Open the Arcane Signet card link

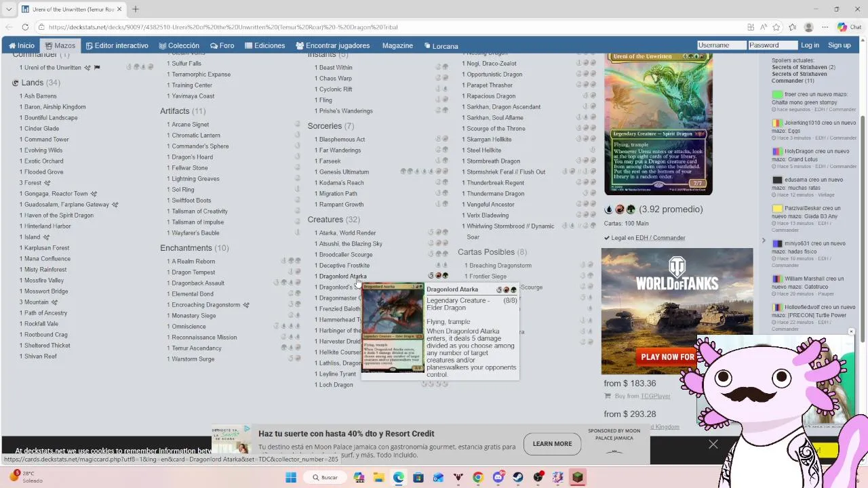(190, 125)
